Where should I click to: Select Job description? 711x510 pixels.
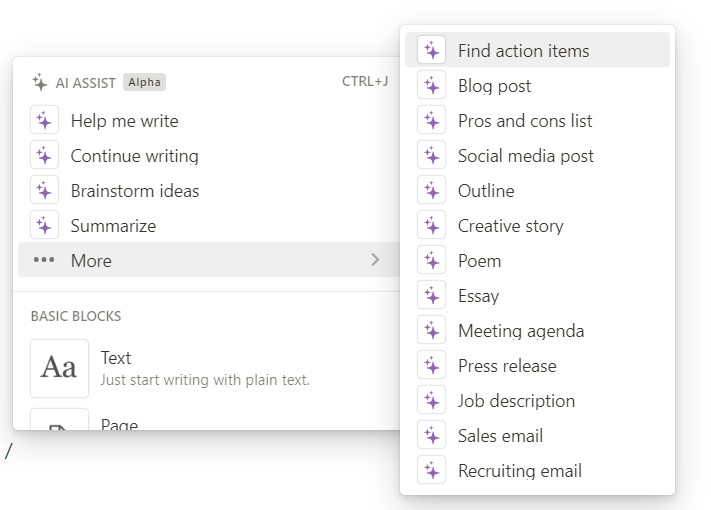pyautogui.click(x=537, y=400)
